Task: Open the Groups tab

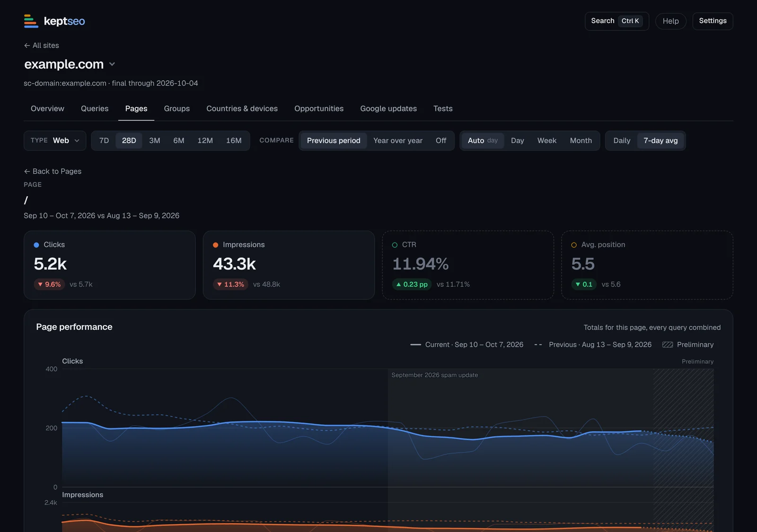Action: 177,109
